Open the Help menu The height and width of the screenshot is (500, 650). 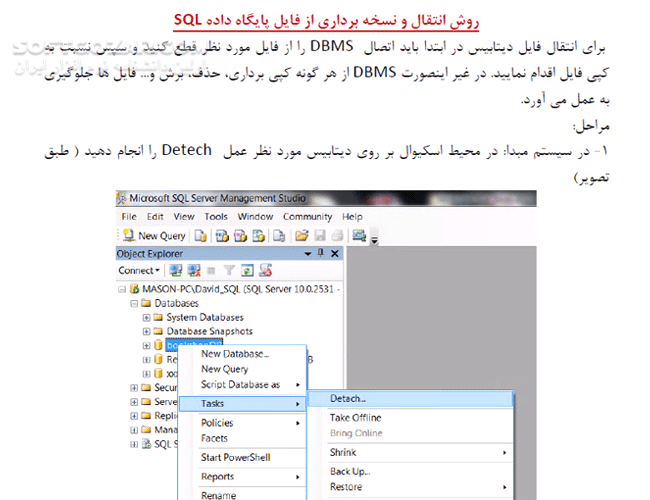point(352,216)
